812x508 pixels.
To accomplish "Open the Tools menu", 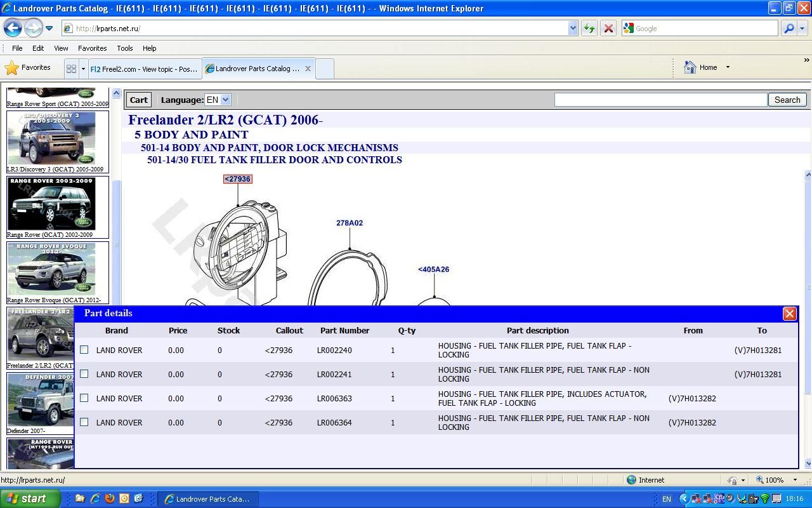I will tap(124, 48).
